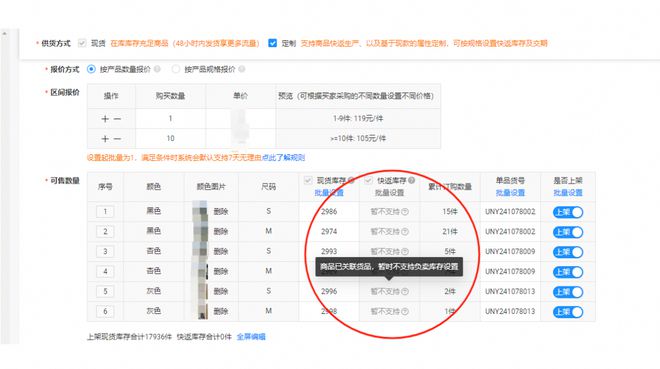Image resolution: width=660 pixels, height=369 pixels.
Task: Toggle 快返库存 column checkbox
Action: [x=368, y=181]
